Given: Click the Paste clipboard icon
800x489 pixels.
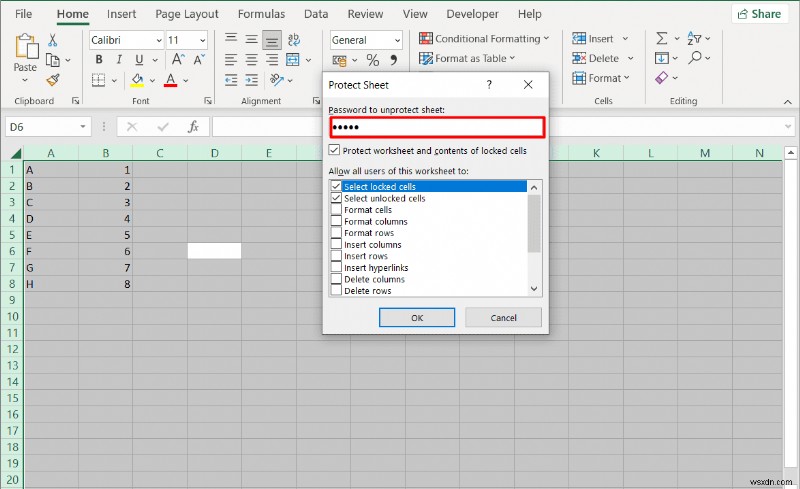Looking at the screenshot, I should [x=26, y=46].
